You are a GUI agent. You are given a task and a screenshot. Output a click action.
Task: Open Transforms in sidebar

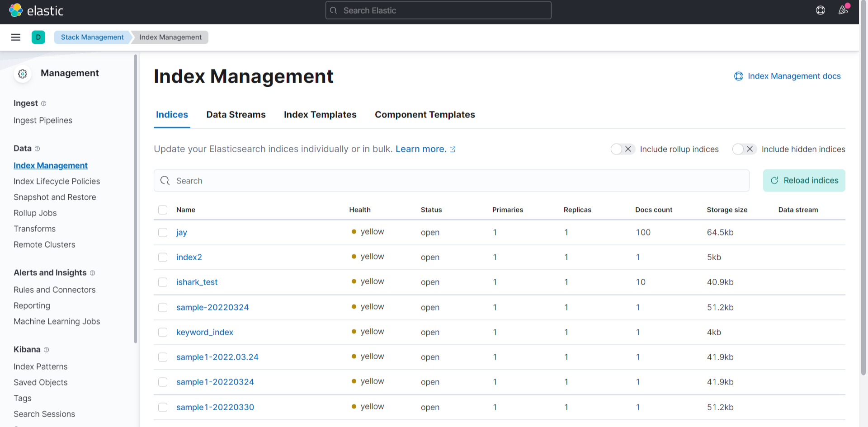point(35,229)
